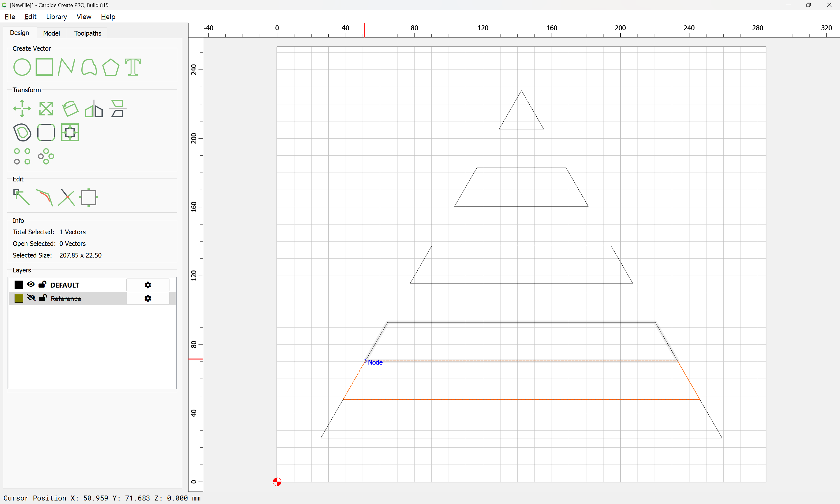This screenshot has width=840, height=504.
Task: Open the Circular array tool
Action: pyautogui.click(x=46, y=156)
